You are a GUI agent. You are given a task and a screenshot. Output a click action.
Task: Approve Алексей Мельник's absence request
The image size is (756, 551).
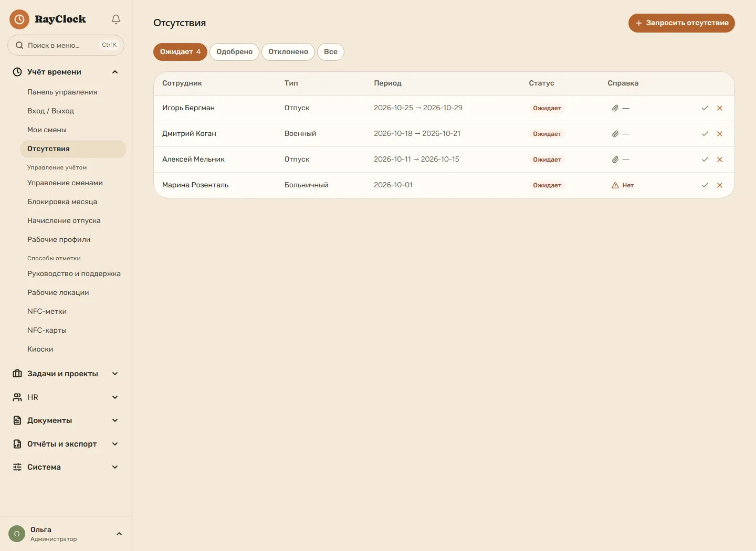click(x=705, y=160)
